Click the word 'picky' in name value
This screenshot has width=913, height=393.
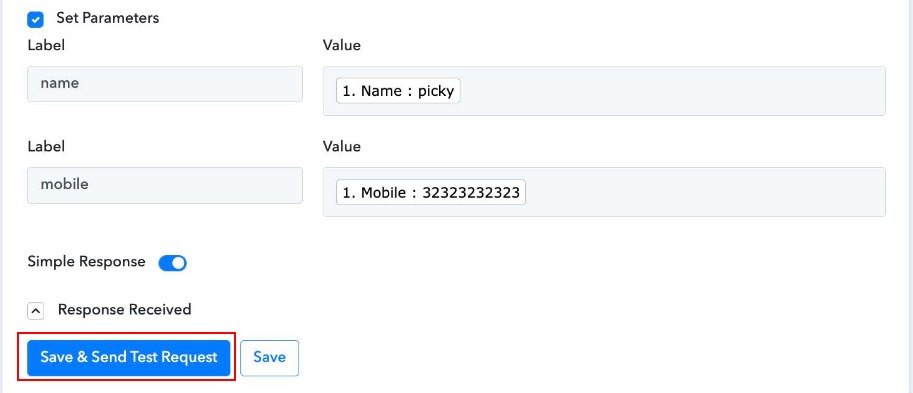point(436,91)
